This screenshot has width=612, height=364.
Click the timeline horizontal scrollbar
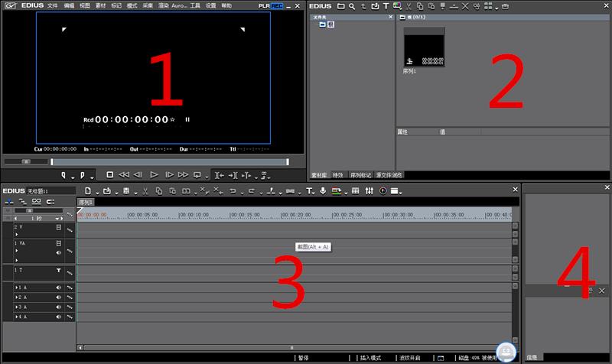point(291,348)
